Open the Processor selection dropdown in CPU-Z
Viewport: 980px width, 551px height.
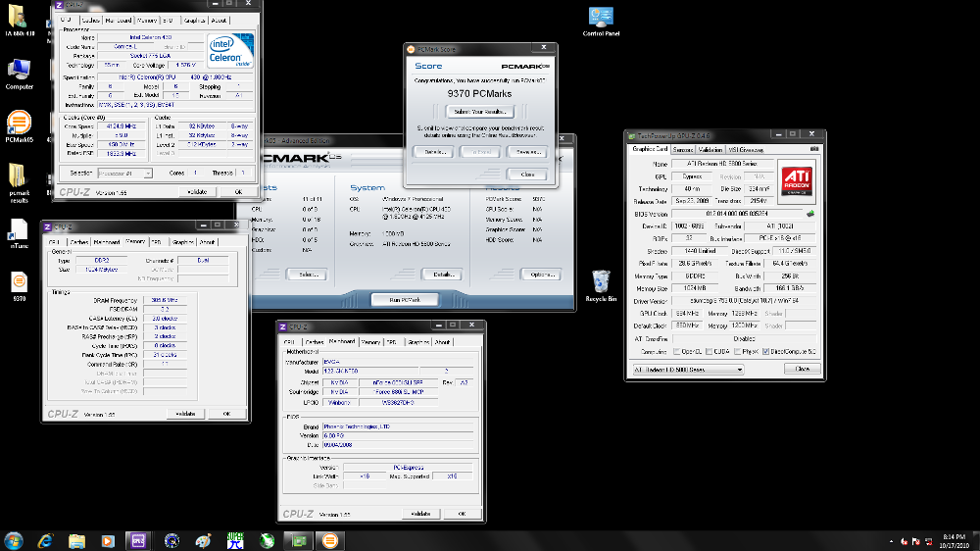coord(125,174)
